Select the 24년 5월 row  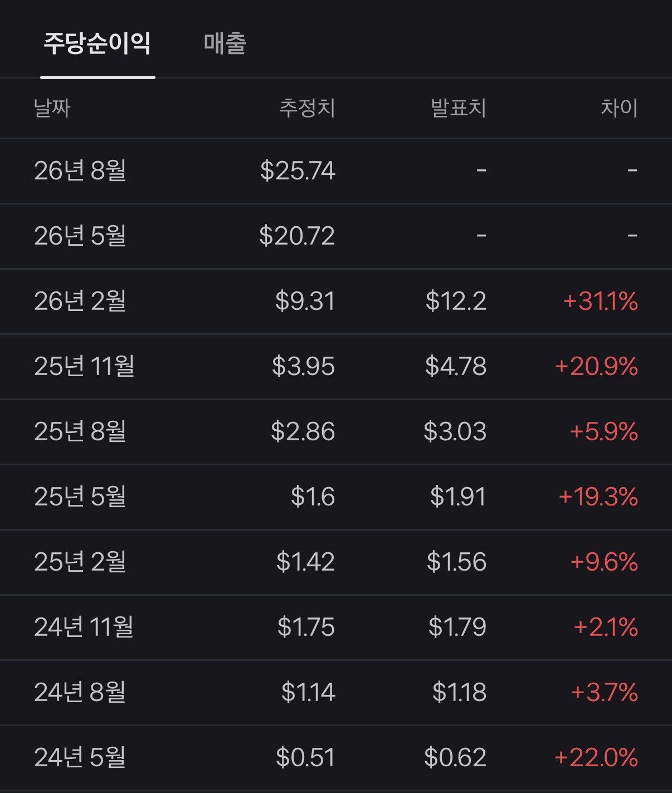pyautogui.click(x=336, y=757)
